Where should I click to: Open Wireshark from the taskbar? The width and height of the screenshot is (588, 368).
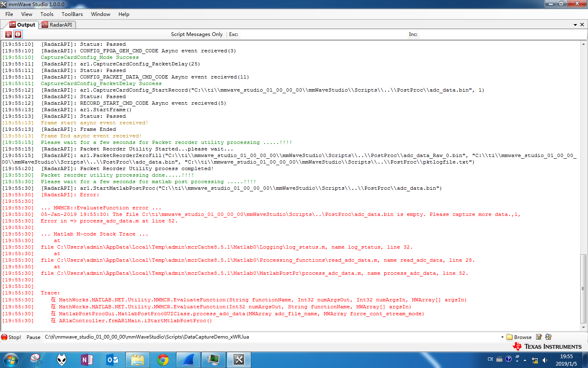pyautogui.click(x=188, y=360)
